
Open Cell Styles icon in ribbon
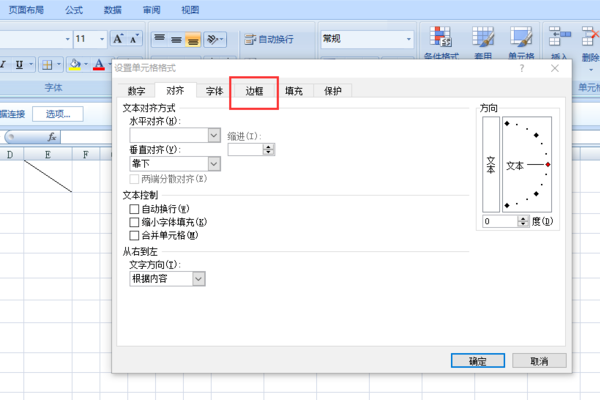(x=521, y=37)
